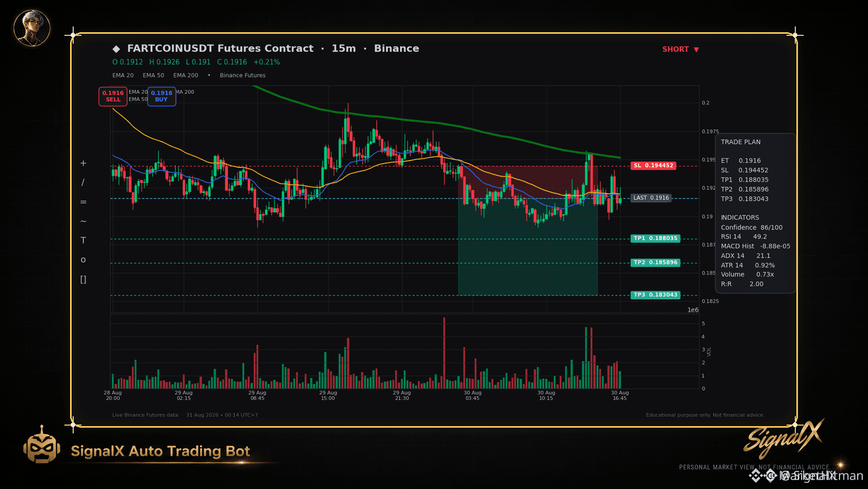Click the 30 Aug 03:45 time axis label

pyautogui.click(x=472, y=395)
